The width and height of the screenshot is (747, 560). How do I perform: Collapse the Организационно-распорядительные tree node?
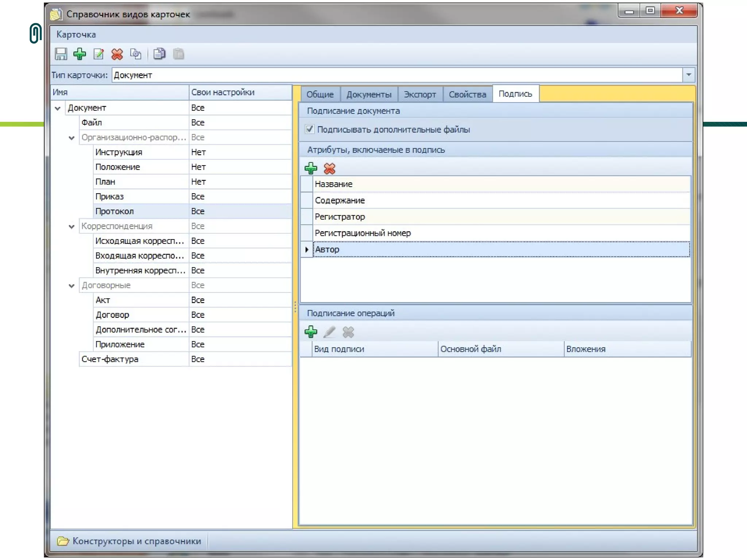[x=71, y=138]
